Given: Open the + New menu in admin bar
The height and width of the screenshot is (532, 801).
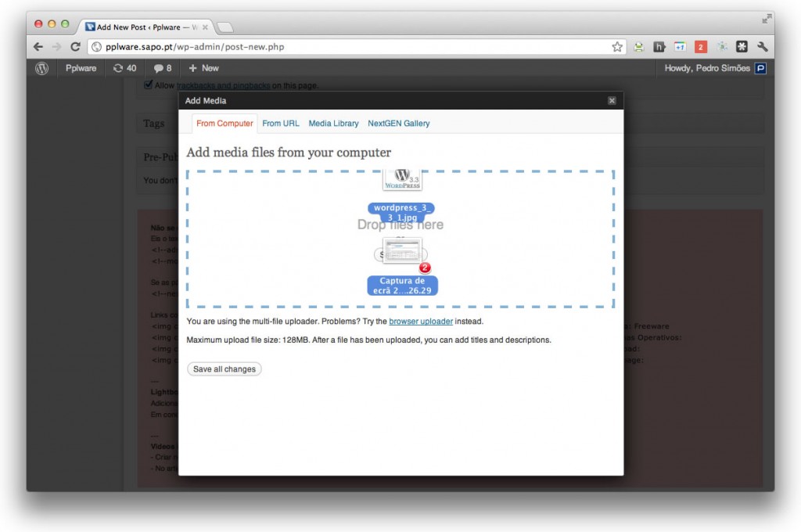Looking at the screenshot, I should pos(203,68).
